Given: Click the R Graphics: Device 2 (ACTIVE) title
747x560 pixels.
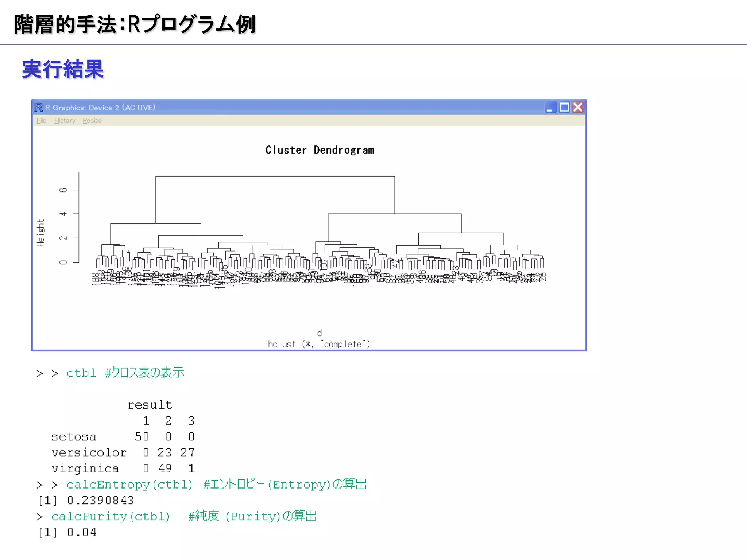Looking at the screenshot, I should pyautogui.click(x=100, y=108).
